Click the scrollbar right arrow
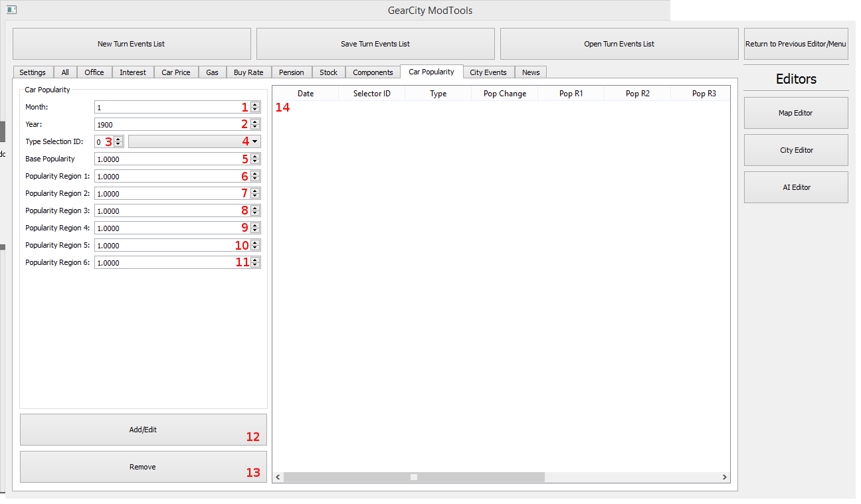Image resolution: width=861 pixels, height=504 pixels. 724,477
